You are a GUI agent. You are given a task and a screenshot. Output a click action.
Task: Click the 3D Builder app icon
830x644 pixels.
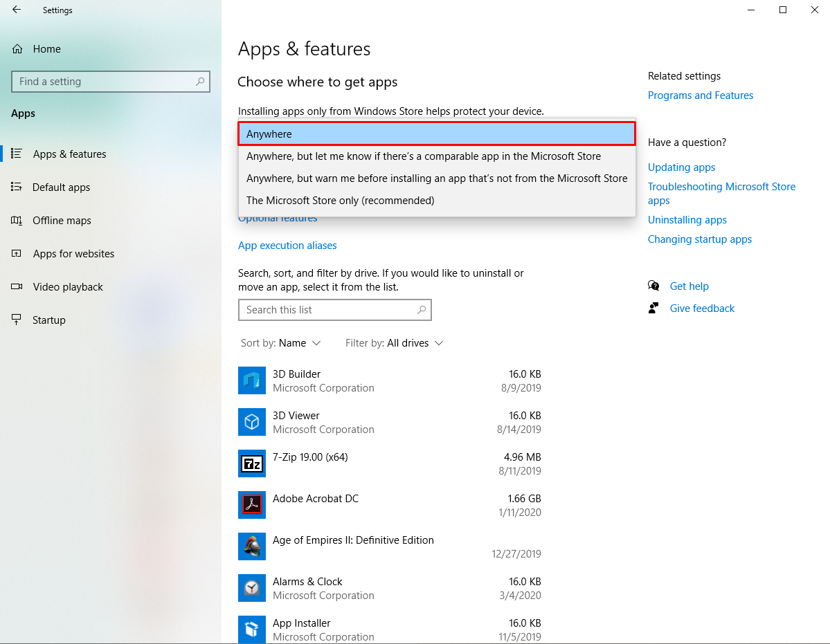(x=252, y=380)
